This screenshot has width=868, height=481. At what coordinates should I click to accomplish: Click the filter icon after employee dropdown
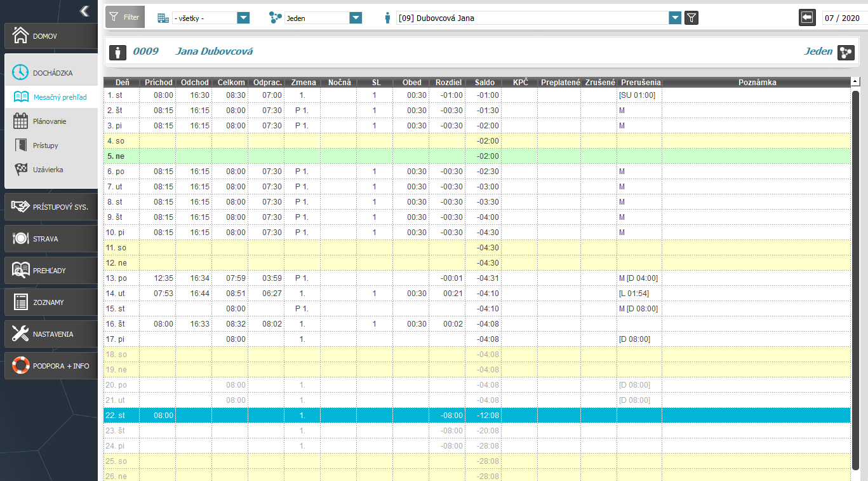click(x=691, y=18)
